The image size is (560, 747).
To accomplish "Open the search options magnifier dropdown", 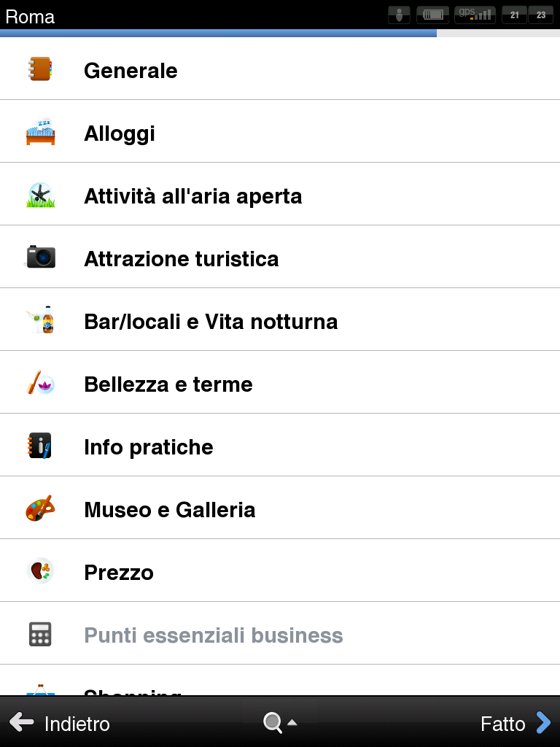I will (281, 723).
